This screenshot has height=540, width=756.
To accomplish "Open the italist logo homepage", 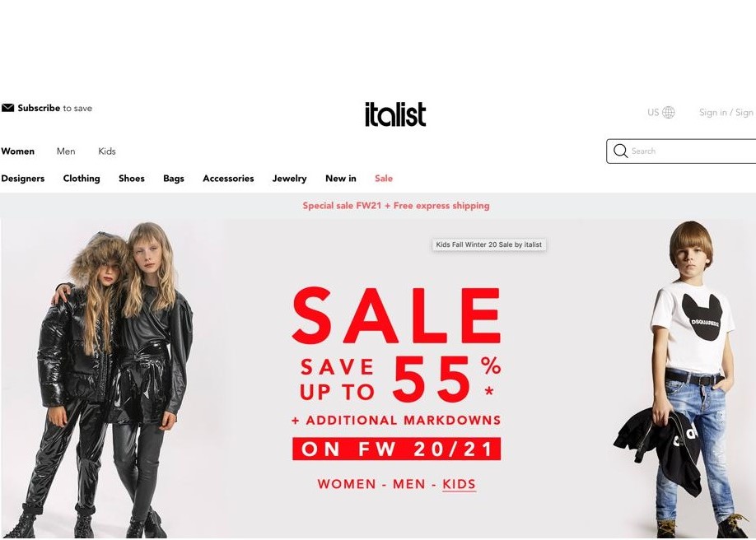I will pyautogui.click(x=395, y=114).
